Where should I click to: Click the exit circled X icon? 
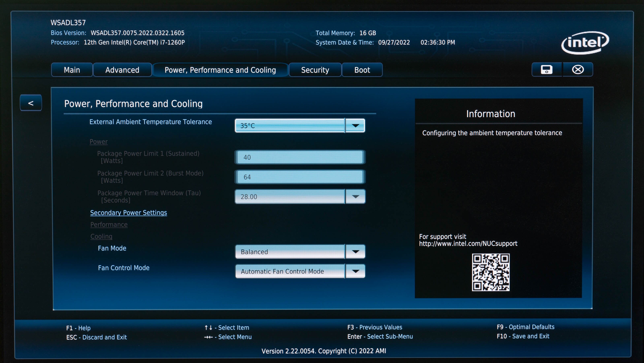pos(578,69)
